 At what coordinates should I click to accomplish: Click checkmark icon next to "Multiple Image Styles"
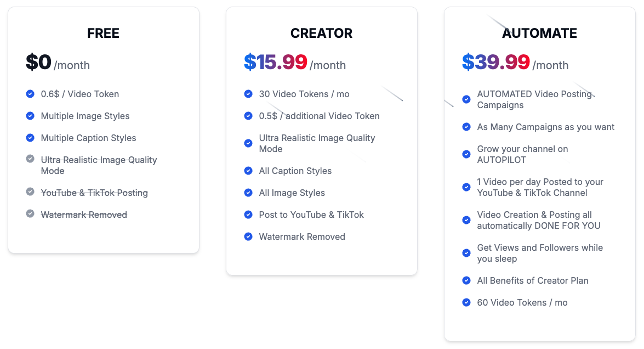click(30, 116)
